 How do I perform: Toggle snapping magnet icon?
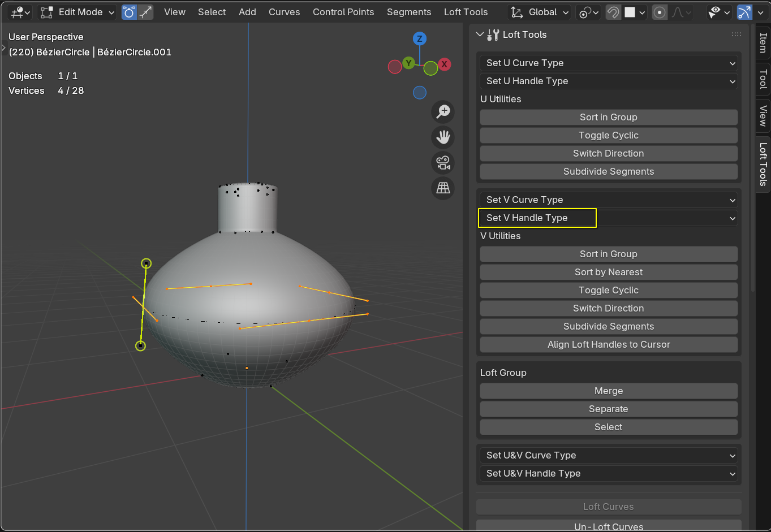tap(613, 12)
